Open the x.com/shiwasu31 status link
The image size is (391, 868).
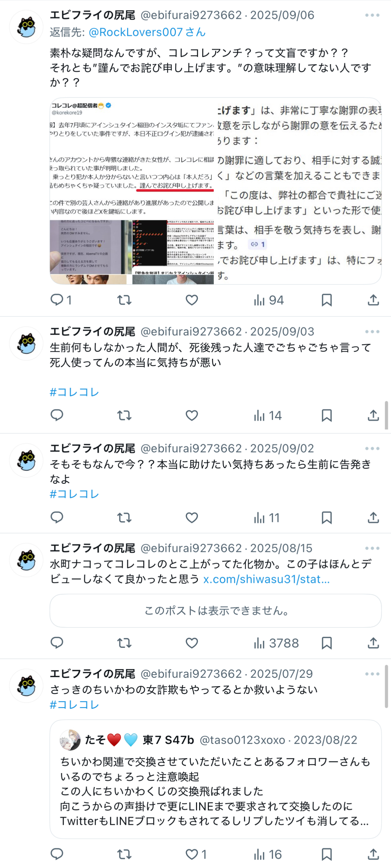pyautogui.click(x=266, y=579)
